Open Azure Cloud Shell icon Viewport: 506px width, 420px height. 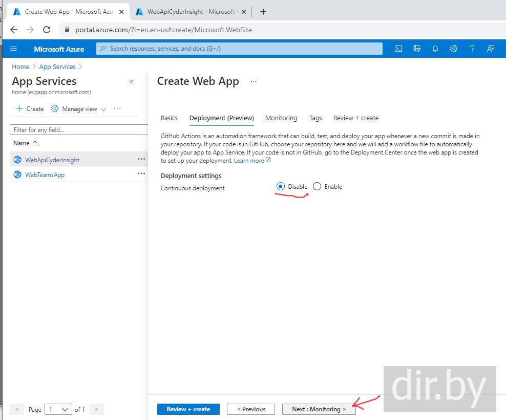coord(398,49)
